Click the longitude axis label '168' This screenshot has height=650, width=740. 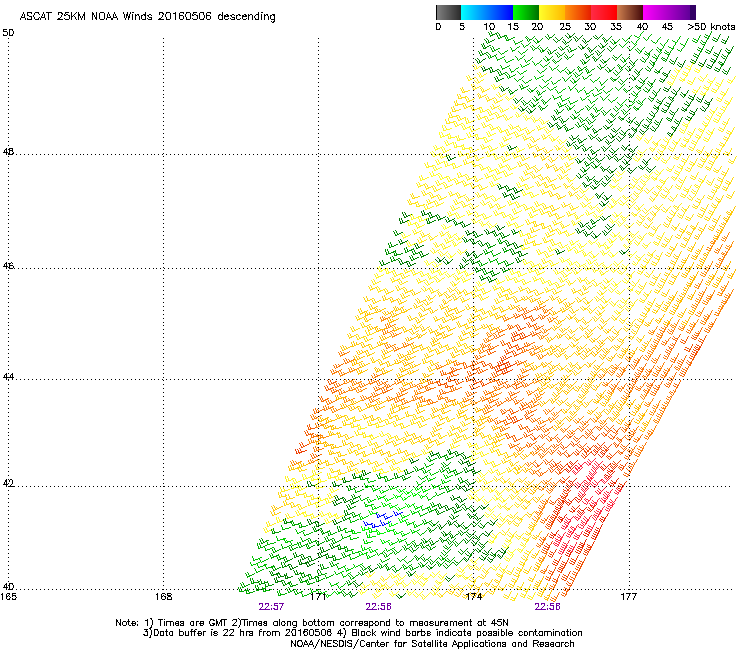tap(163, 597)
